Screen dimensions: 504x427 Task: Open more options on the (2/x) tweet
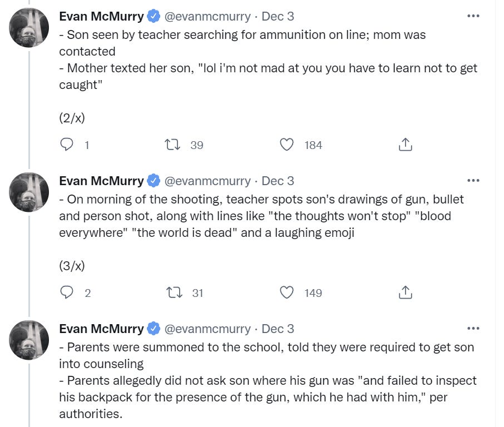tap(473, 16)
